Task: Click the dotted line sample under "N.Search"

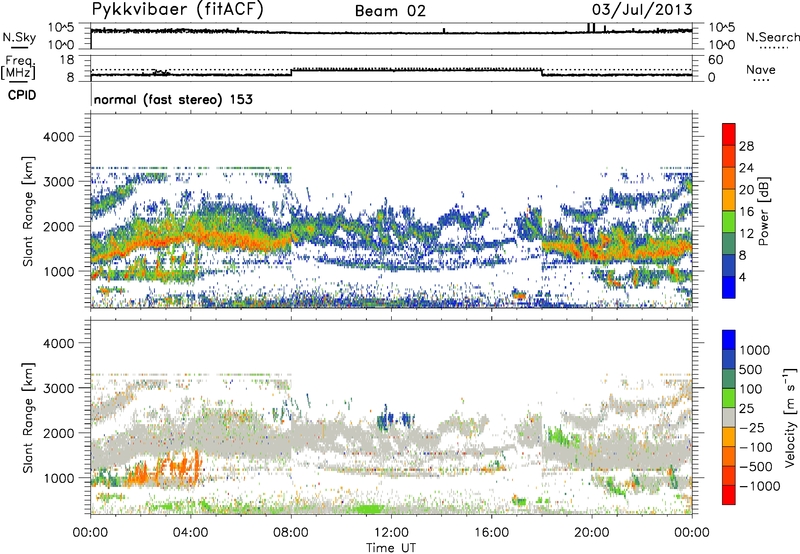Action: [x=774, y=48]
